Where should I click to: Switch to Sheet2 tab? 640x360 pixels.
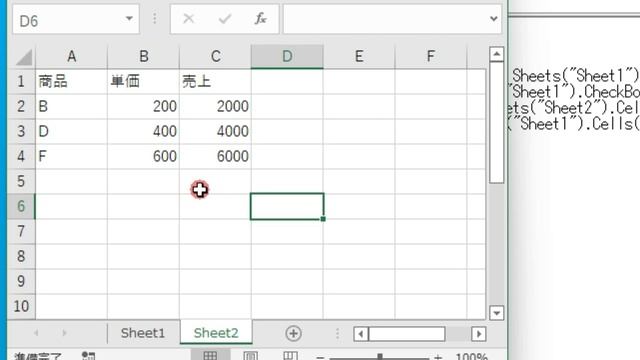click(x=216, y=333)
